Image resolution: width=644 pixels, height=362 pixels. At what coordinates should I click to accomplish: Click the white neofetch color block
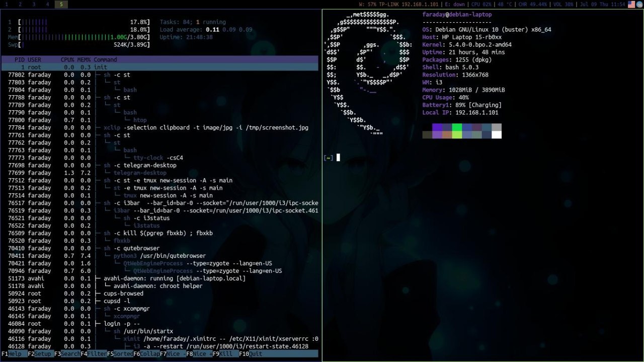click(497, 134)
